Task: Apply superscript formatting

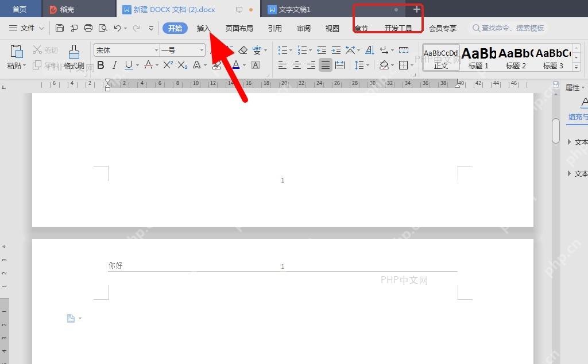Action: pos(168,65)
